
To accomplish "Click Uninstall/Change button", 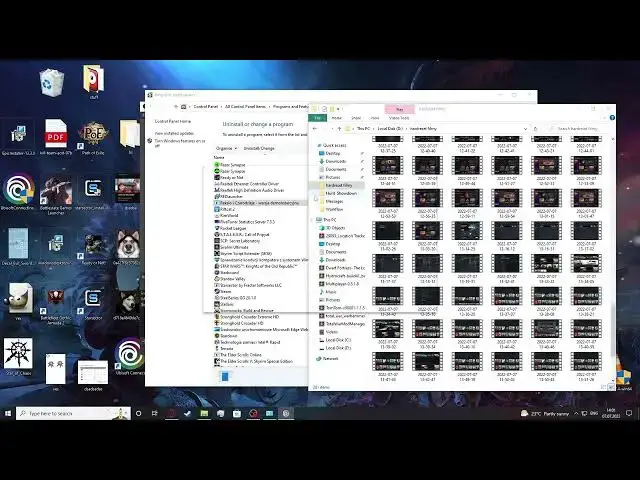I will (260, 148).
